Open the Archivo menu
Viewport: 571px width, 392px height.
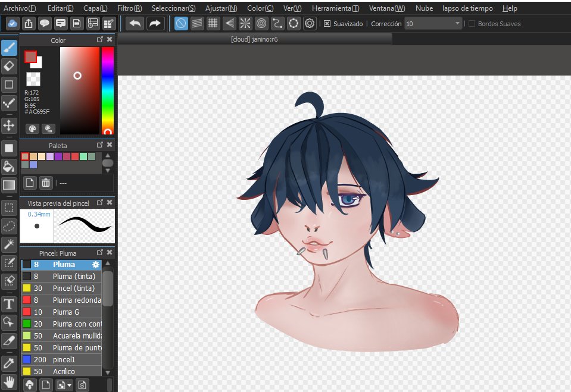(20, 8)
